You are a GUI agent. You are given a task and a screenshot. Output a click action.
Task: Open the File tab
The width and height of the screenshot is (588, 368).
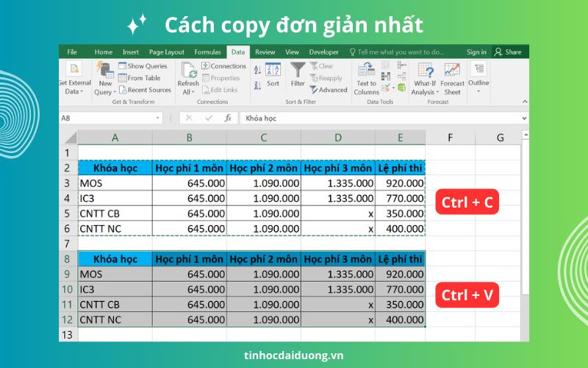[72, 52]
